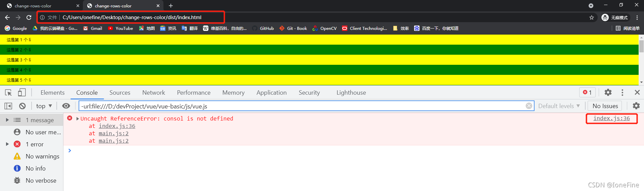Viewport: 644px width, 191px height.
Task: Open the Default levels dropdown
Action: 559,106
